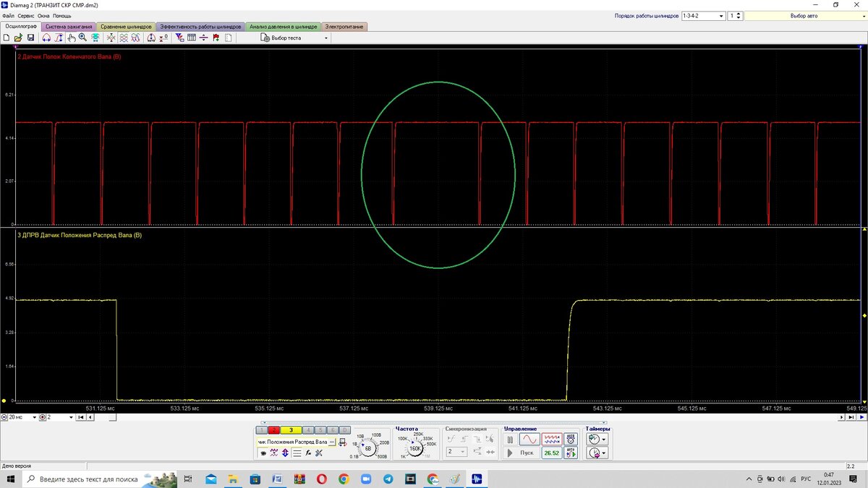Click the red flag marker icon
868x488 pixels.
pos(216,38)
